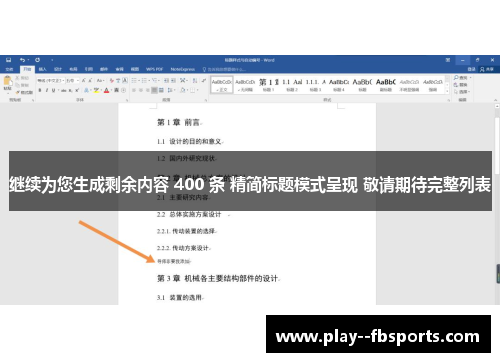This screenshot has width=500, height=362.
Task: Apply yellow text highlight color
Action: pos(96,90)
